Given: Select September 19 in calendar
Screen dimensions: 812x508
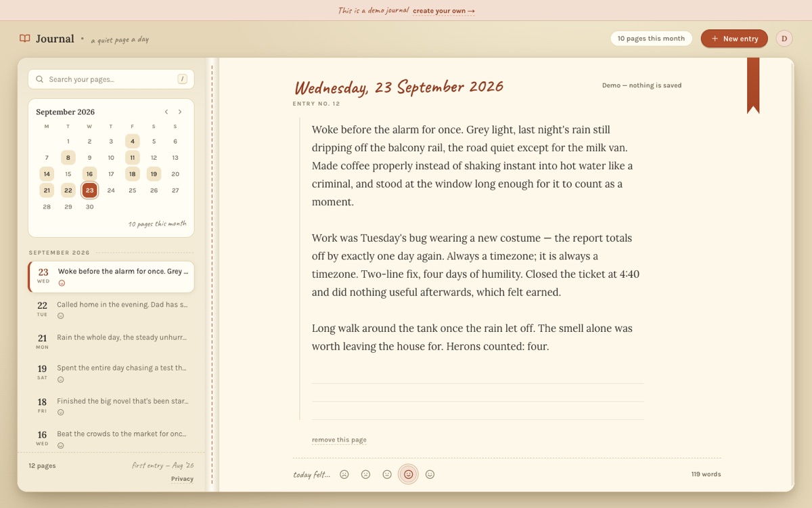Looking at the screenshot, I should coord(154,174).
